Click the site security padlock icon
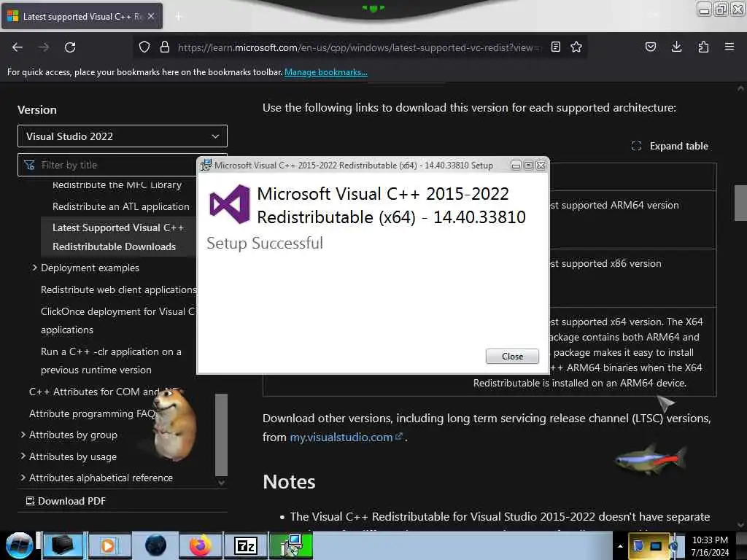Screen dimensions: 747x560 (x=165, y=47)
